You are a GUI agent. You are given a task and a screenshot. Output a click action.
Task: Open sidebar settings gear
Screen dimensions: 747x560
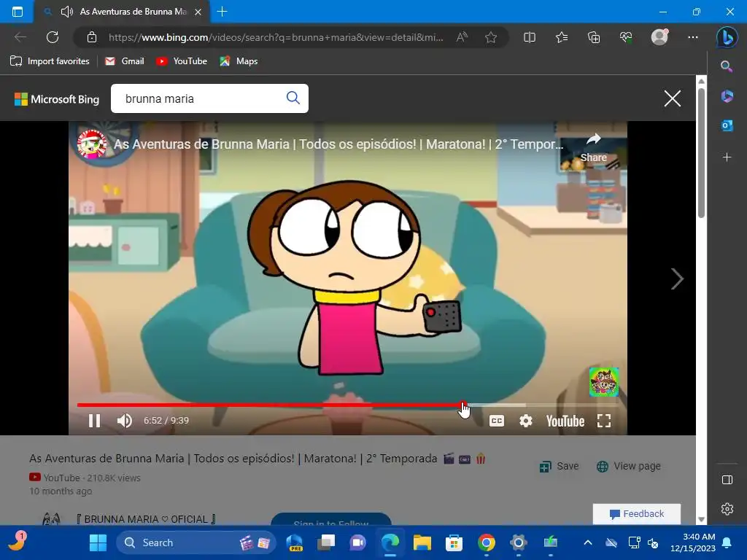coord(727,509)
